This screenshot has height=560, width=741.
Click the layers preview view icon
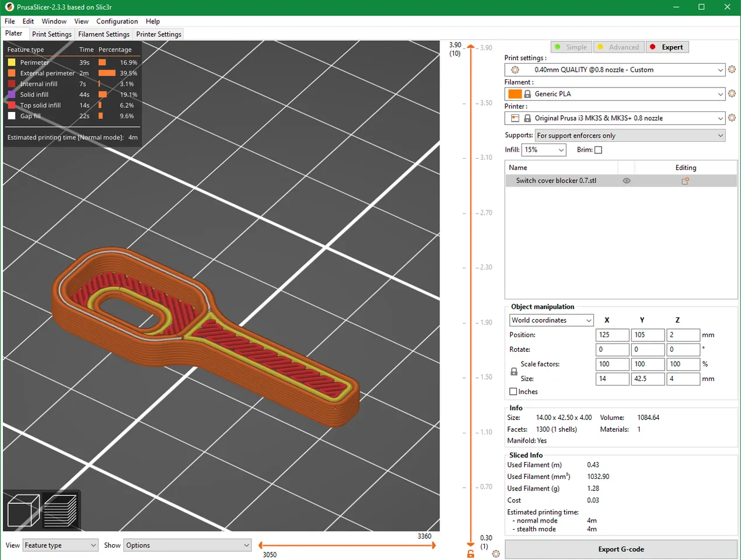click(60, 510)
